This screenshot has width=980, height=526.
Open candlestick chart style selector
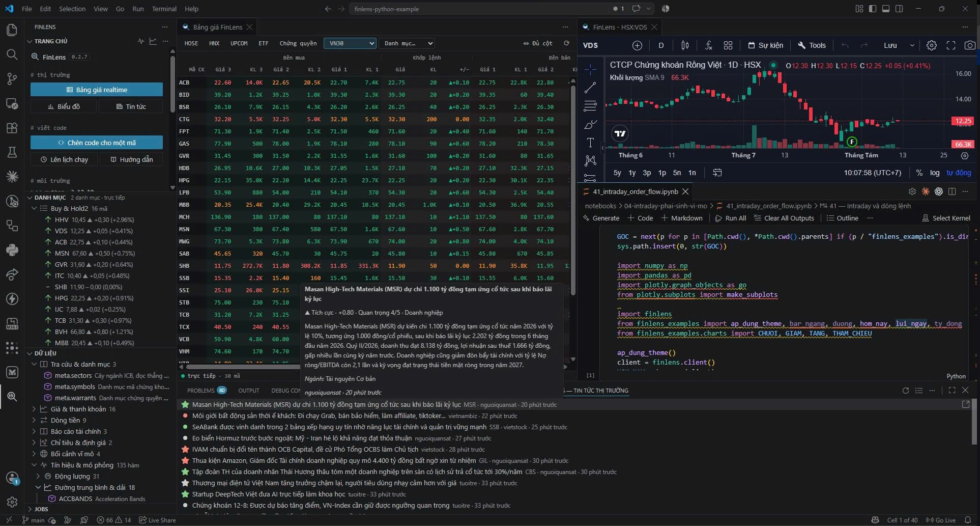685,45
